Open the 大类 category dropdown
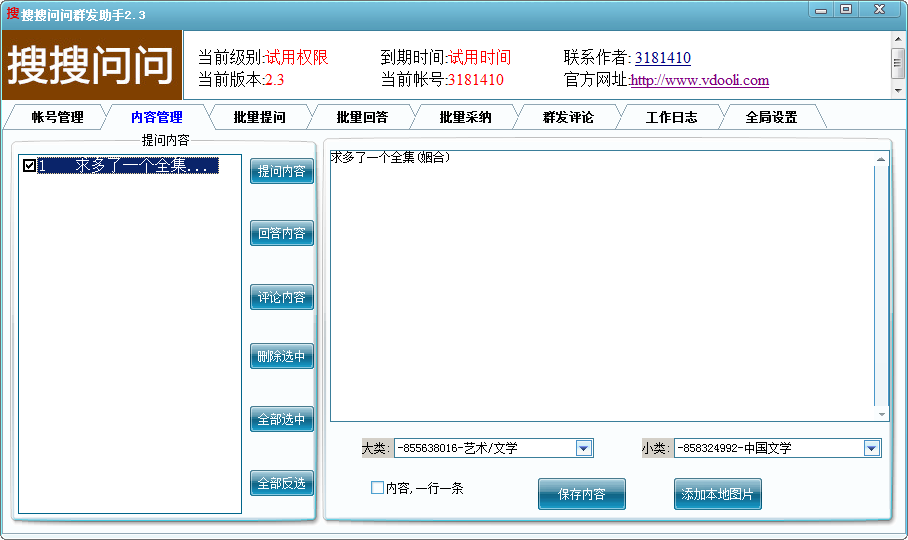908x540 pixels. pos(584,448)
